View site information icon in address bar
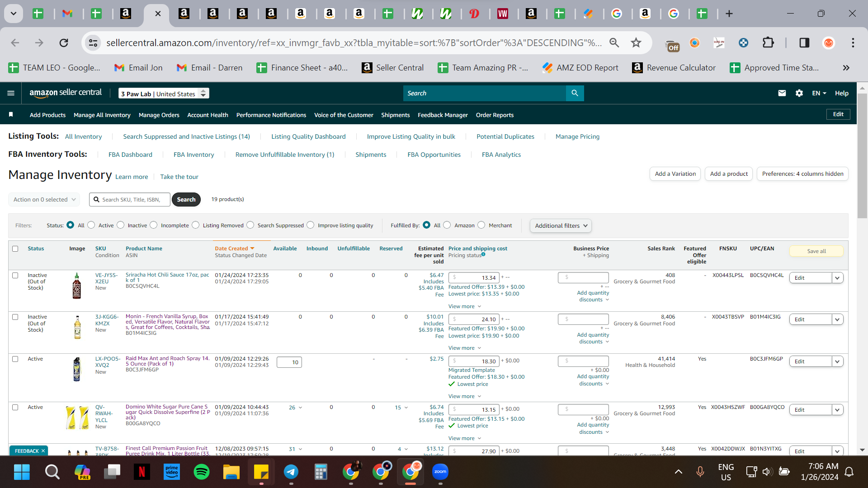The width and height of the screenshot is (868, 488). [x=93, y=43]
